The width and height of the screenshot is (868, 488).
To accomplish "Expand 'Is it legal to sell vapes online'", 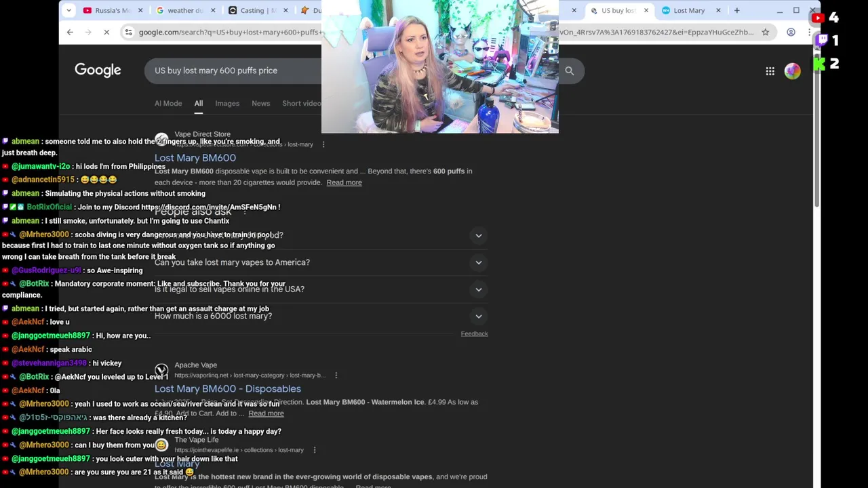I will [479, 289].
